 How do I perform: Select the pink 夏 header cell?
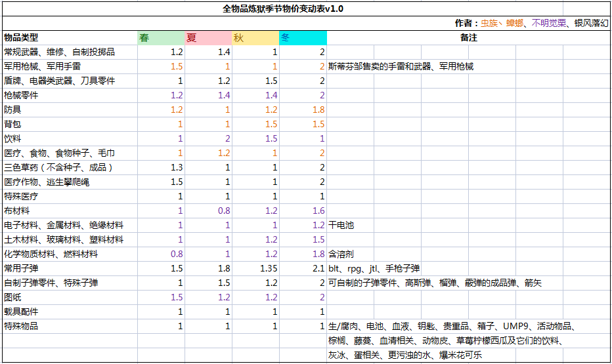pos(208,37)
